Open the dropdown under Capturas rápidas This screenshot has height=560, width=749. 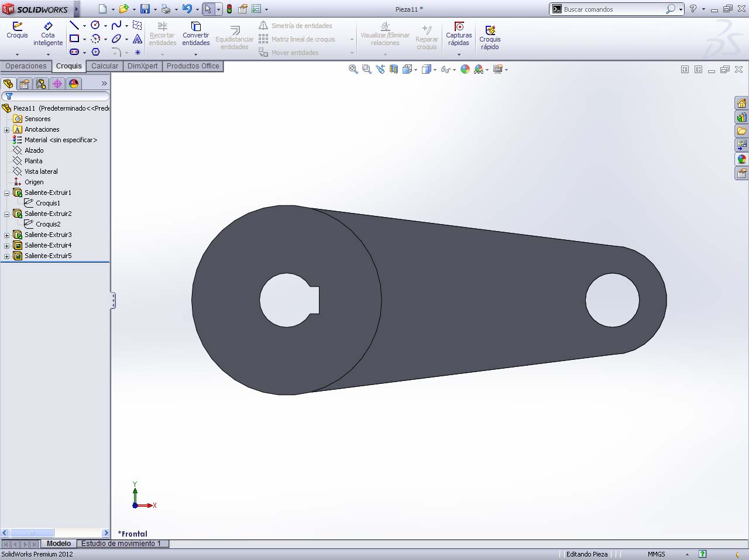(459, 54)
